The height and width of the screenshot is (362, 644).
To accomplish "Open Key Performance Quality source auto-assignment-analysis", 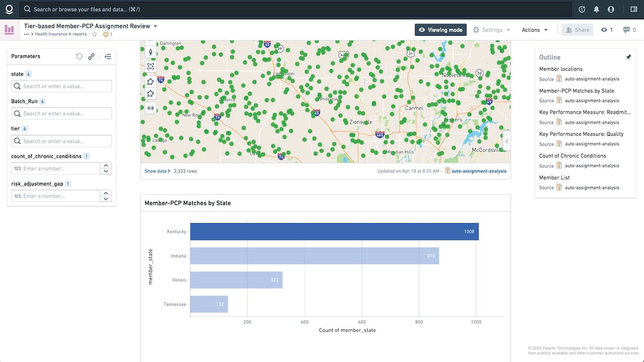I will point(592,144).
